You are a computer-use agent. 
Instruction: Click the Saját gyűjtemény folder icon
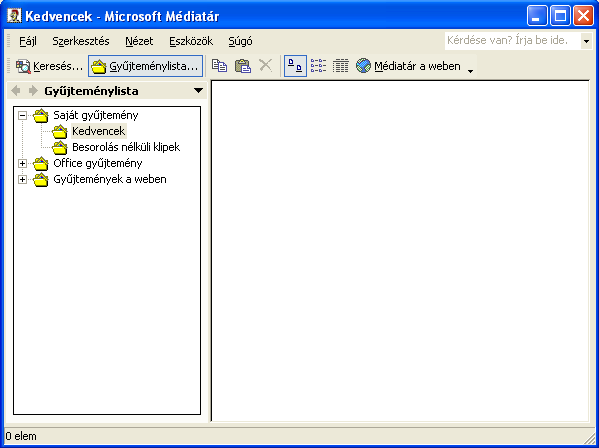click(40, 116)
